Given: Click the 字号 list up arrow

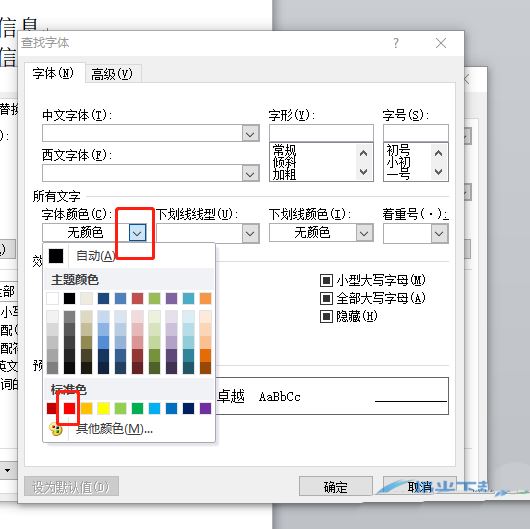Looking at the screenshot, I should [439, 153].
